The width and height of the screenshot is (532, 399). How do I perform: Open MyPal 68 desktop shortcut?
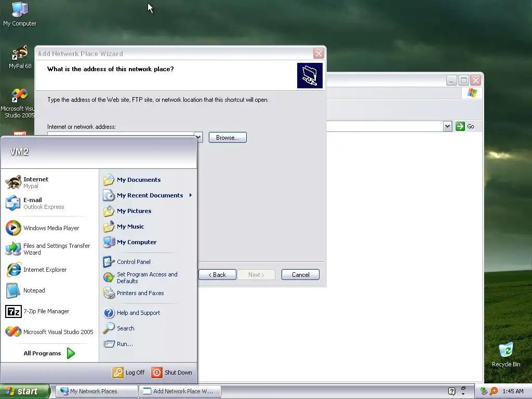point(20,57)
